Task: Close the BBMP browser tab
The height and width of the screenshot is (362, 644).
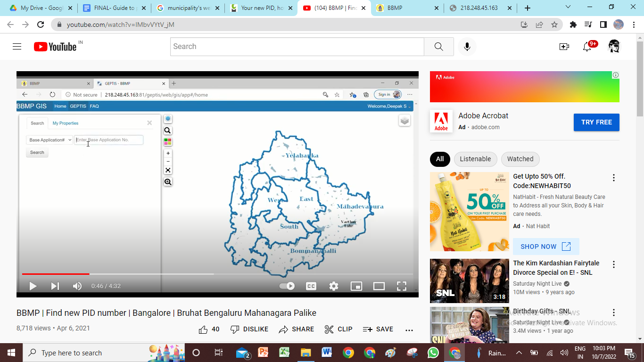Action: point(437,8)
